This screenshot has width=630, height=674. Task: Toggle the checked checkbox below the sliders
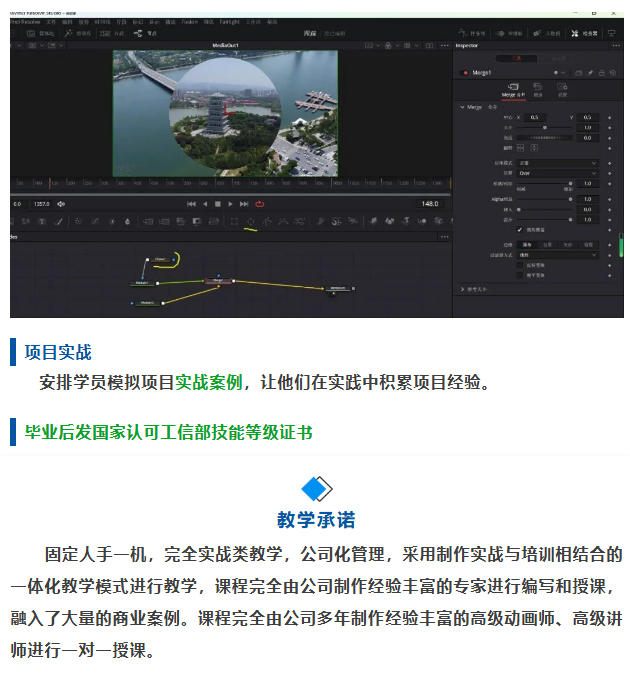(519, 230)
